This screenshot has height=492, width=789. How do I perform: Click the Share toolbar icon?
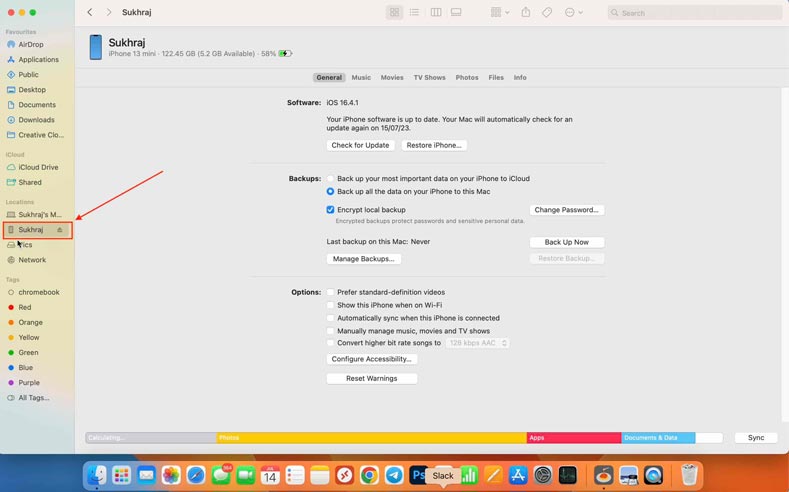[x=526, y=13]
